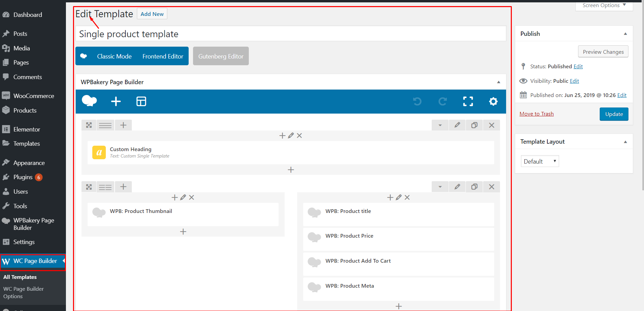This screenshot has width=644, height=311.
Task: Prepend element to Product title column
Action: [x=390, y=197]
